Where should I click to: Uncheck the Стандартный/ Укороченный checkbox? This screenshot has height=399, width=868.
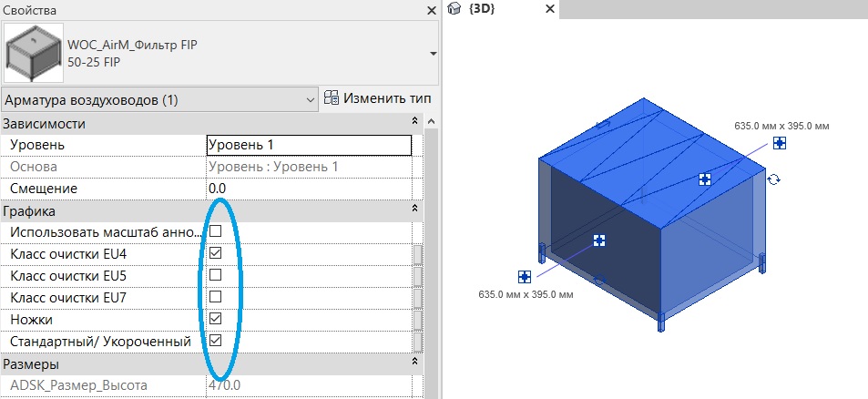(x=216, y=341)
